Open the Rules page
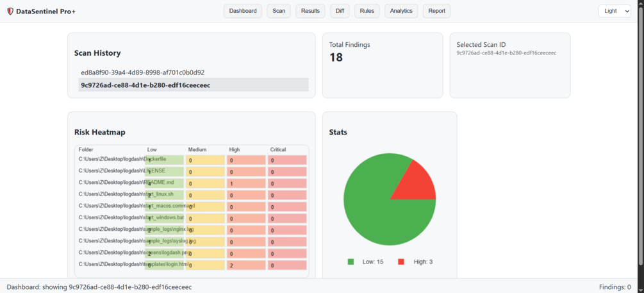 pos(367,11)
